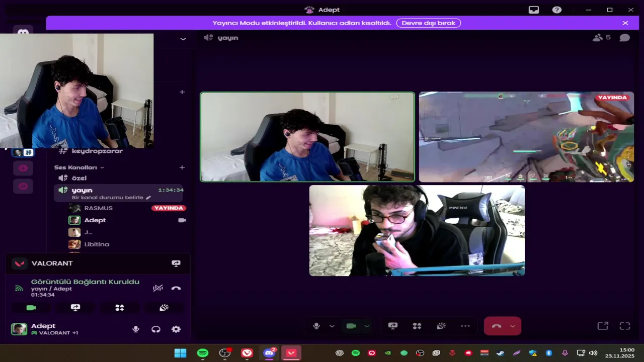Toggle camera in the left voice panel
Viewport: 644px width, 362px height.
(x=31, y=308)
